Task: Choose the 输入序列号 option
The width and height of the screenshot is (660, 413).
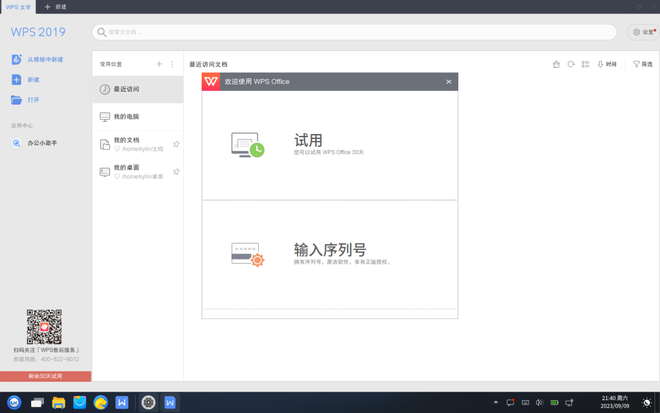Action: 329,254
